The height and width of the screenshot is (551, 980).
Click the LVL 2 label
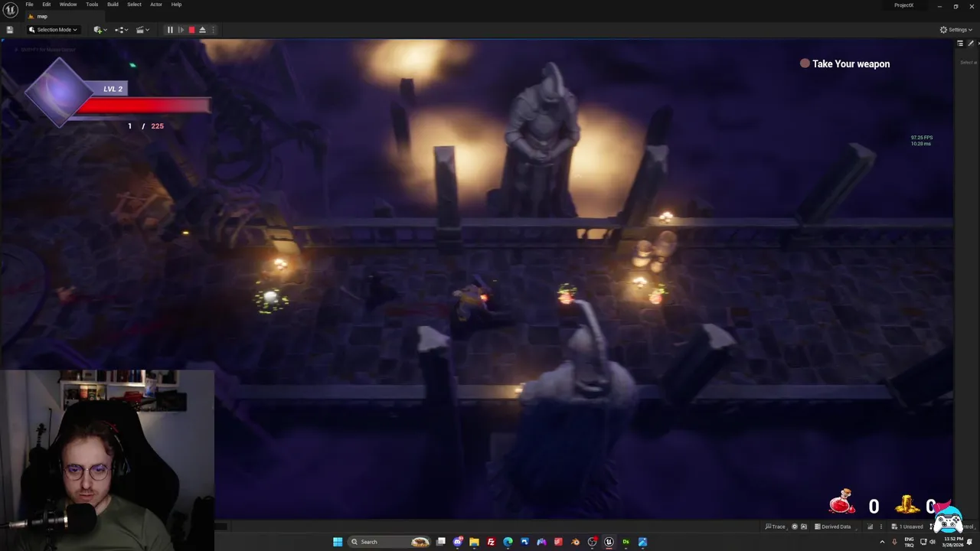[x=113, y=89]
